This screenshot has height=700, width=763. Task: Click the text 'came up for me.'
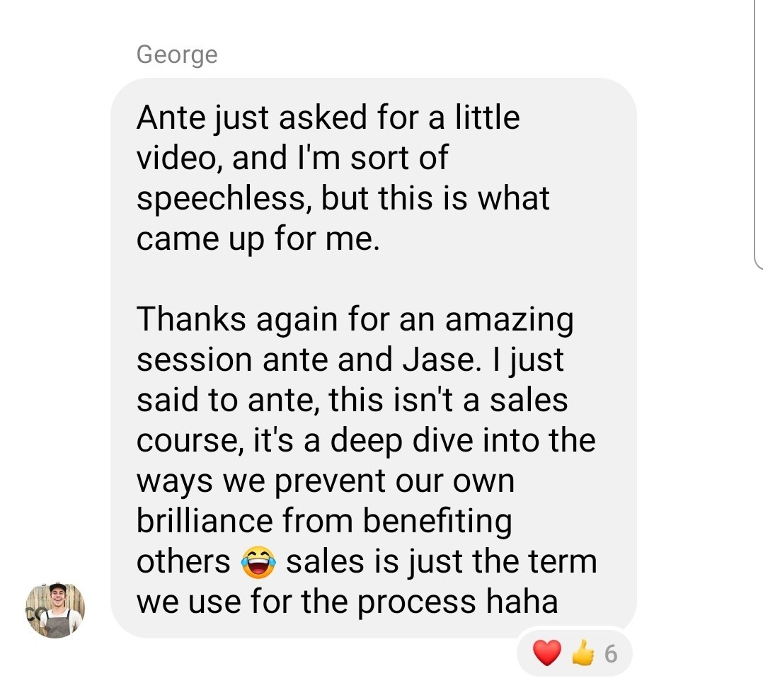point(258,239)
